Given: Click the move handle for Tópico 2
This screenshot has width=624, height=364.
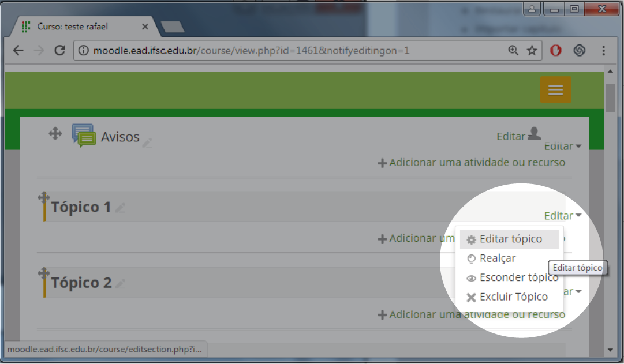Looking at the screenshot, I should pos(43,273).
